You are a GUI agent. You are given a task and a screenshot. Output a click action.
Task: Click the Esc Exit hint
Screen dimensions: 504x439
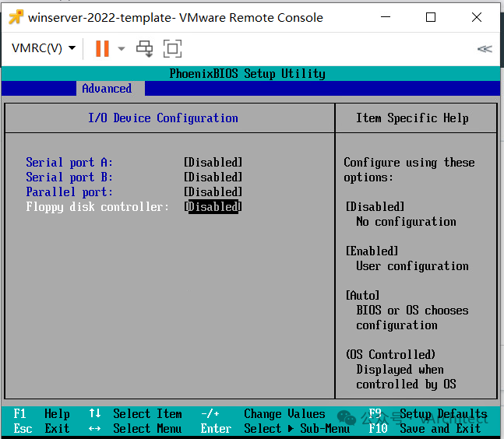click(x=41, y=428)
